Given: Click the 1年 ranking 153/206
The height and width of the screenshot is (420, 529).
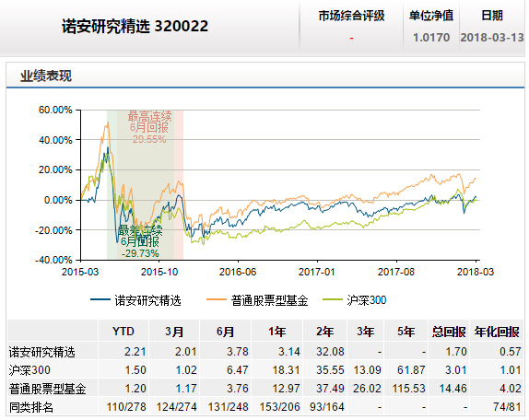Looking at the screenshot, I should click(x=279, y=407).
